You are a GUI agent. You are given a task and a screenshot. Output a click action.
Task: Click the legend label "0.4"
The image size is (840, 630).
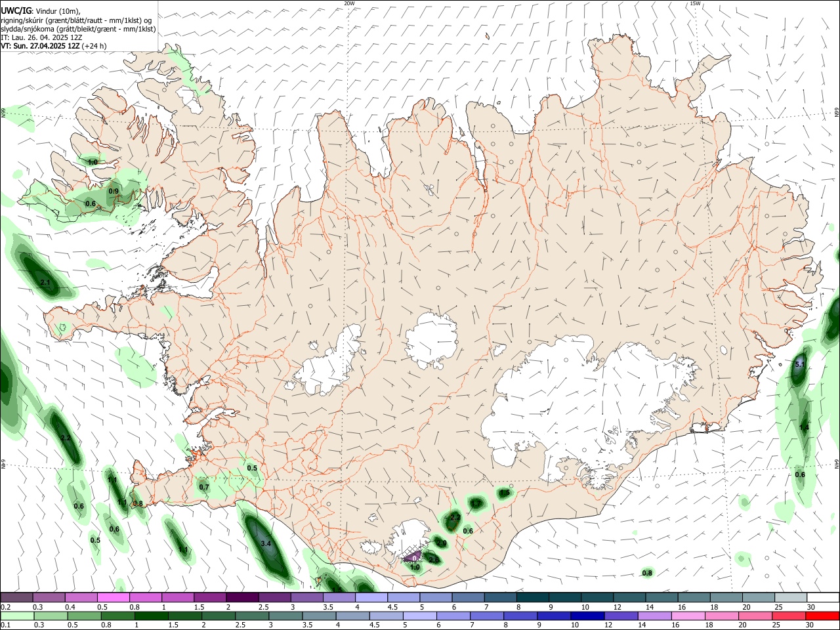[70, 607]
